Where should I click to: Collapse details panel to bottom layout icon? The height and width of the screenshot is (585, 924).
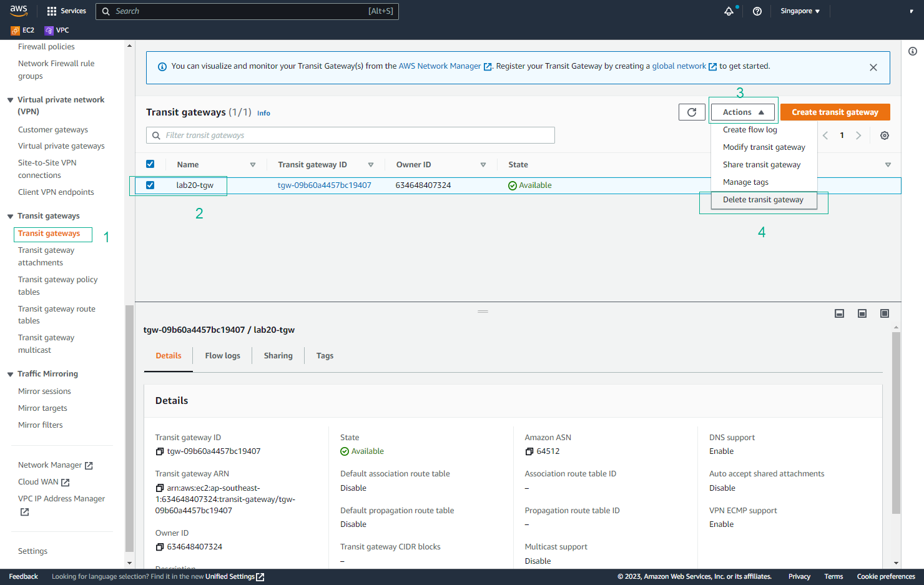840,313
